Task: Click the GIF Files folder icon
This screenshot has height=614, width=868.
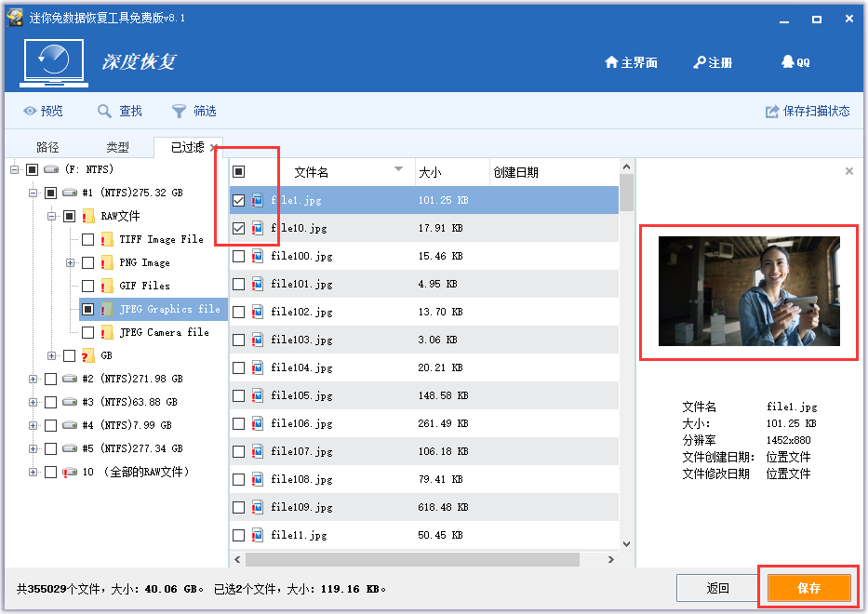Action: (x=107, y=286)
